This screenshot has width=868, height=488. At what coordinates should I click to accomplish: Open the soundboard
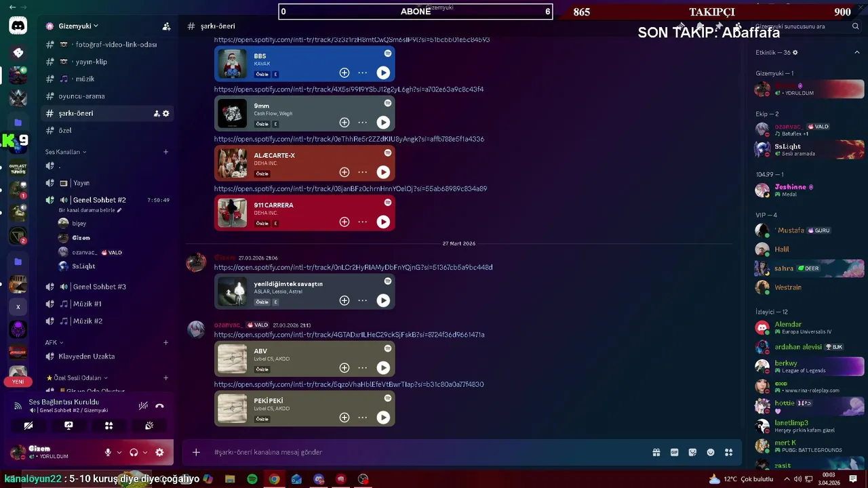[149, 426]
